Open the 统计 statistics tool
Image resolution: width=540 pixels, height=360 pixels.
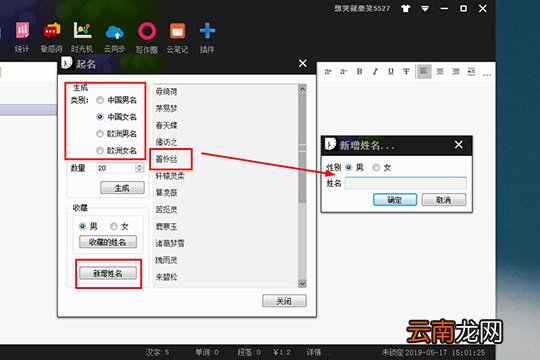[x=22, y=37]
